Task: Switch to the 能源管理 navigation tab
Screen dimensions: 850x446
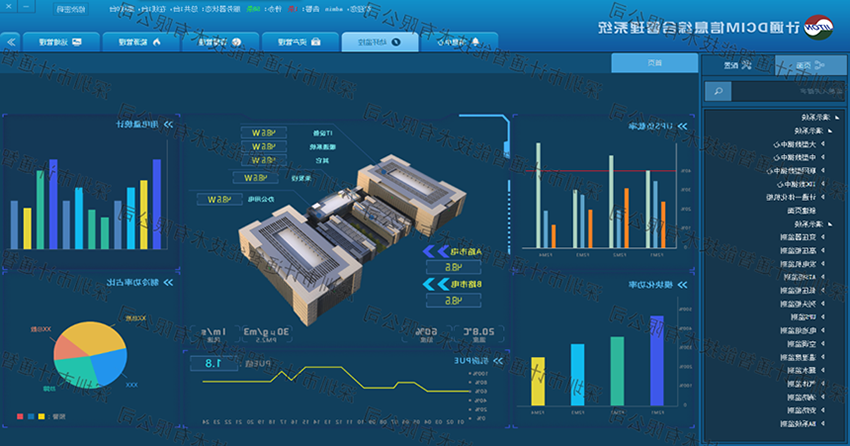Action: click(x=140, y=43)
